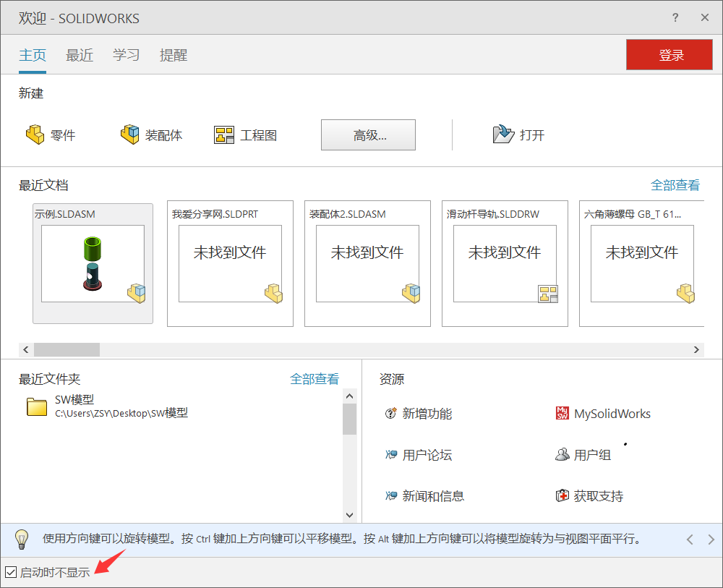Click recent folders scrollbar up arrow

click(349, 396)
